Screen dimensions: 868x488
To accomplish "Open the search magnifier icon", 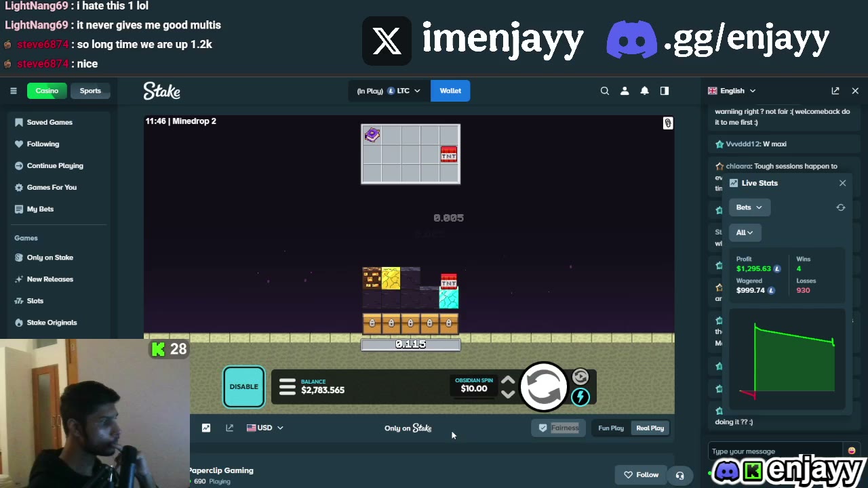I will tap(605, 91).
